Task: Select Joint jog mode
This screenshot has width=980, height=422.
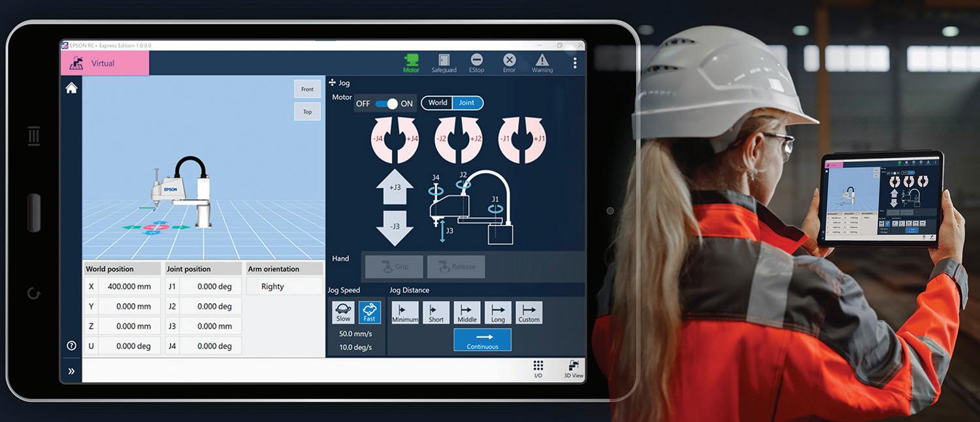Action: 467,103
